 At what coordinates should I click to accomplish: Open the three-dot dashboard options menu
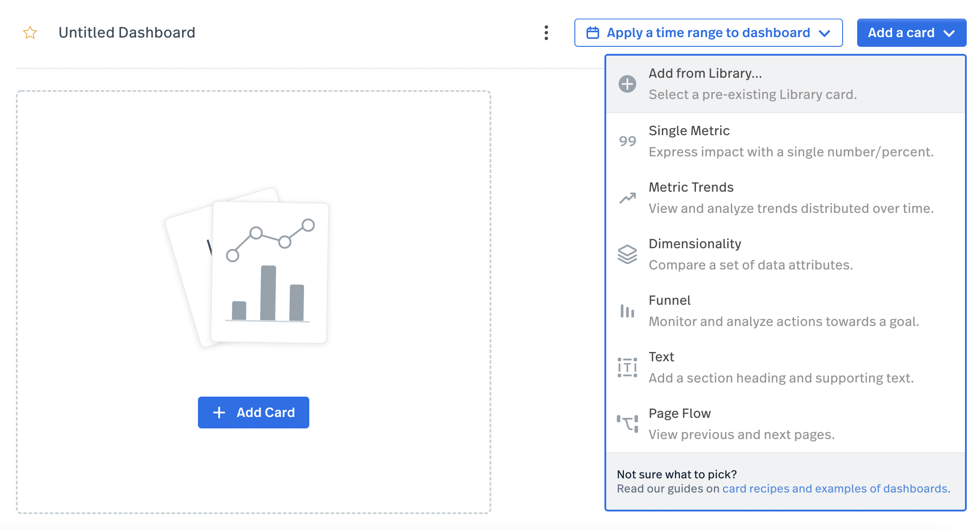tap(546, 33)
